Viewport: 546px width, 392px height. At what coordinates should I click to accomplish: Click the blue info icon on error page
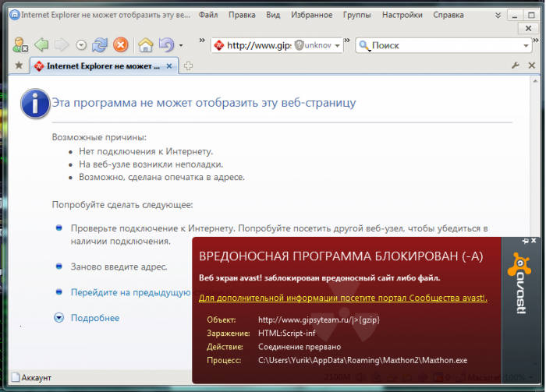pyautogui.click(x=35, y=104)
